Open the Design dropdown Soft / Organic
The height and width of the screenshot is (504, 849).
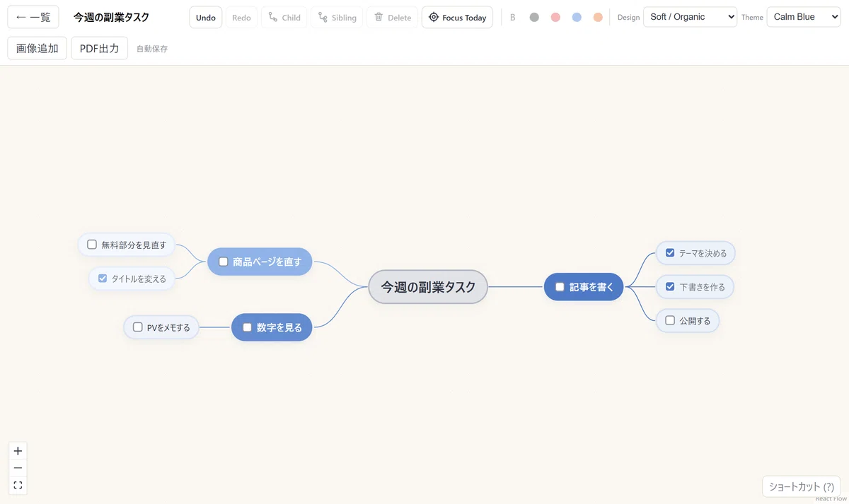(690, 17)
